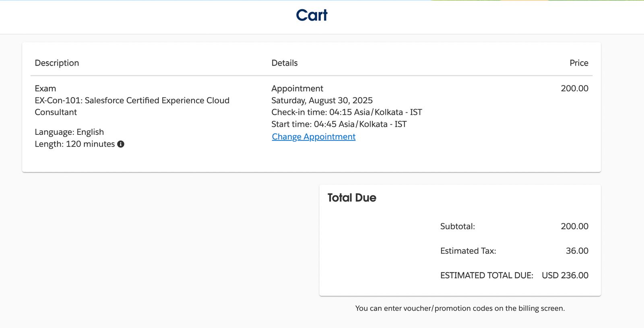644x328 pixels.
Task: Click the voucher/promotion codes note
Action: 460,308
